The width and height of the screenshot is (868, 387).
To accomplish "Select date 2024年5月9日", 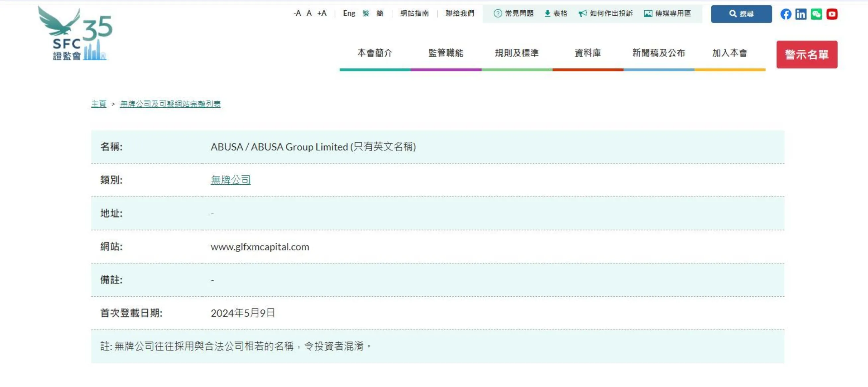I will (x=243, y=313).
